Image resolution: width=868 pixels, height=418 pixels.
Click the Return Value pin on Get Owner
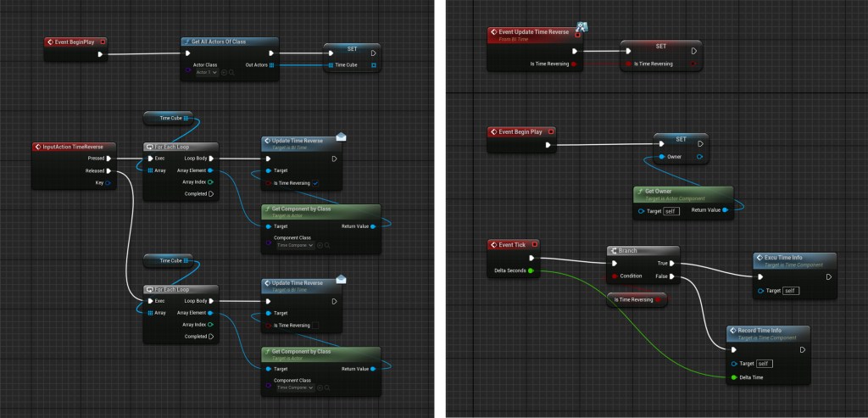tap(725, 210)
